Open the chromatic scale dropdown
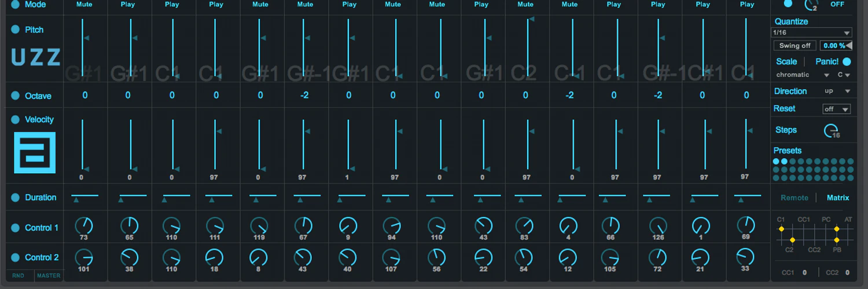The height and width of the screenshot is (289, 868). click(803, 75)
